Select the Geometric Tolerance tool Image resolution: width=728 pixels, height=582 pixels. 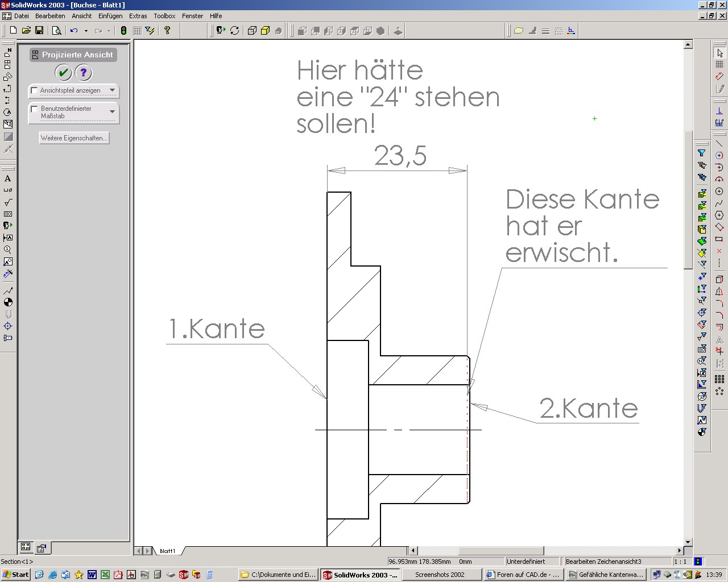[x=8, y=214]
